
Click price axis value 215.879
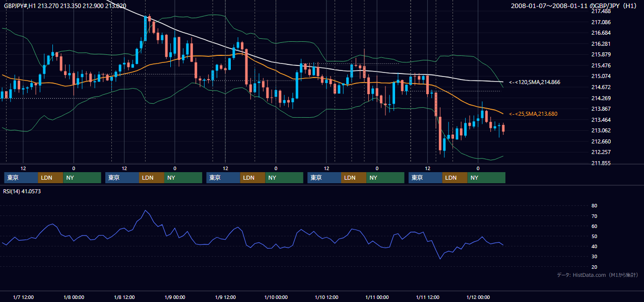tap(601, 55)
